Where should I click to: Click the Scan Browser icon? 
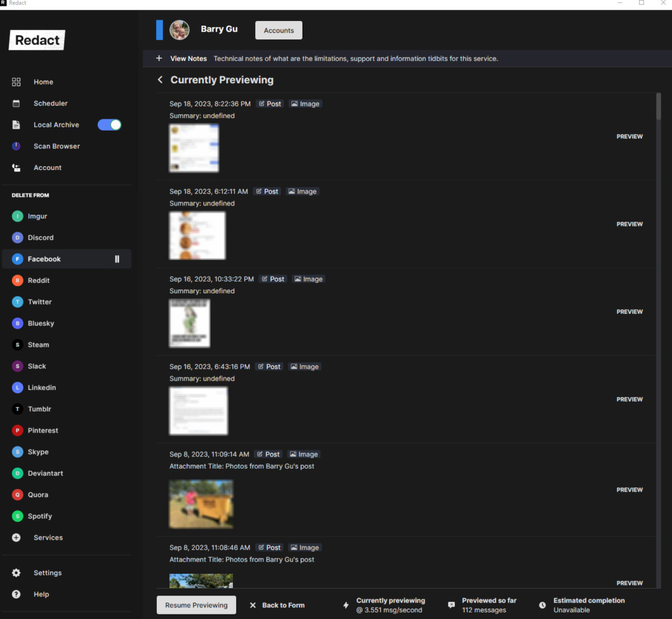(x=16, y=146)
